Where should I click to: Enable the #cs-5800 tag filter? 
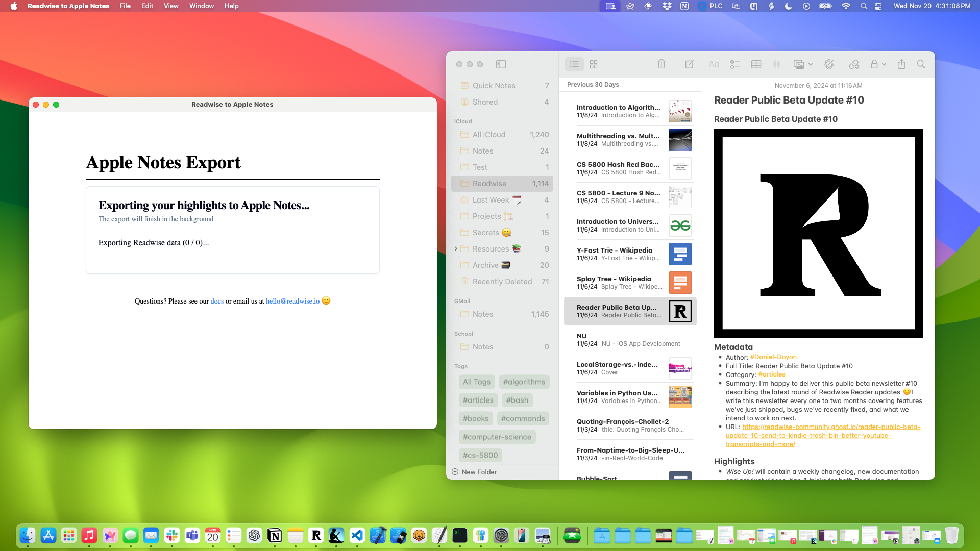tap(480, 455)
